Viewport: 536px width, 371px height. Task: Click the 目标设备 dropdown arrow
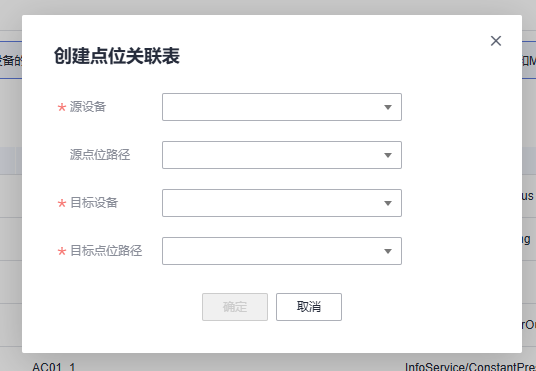pos(388,203)
